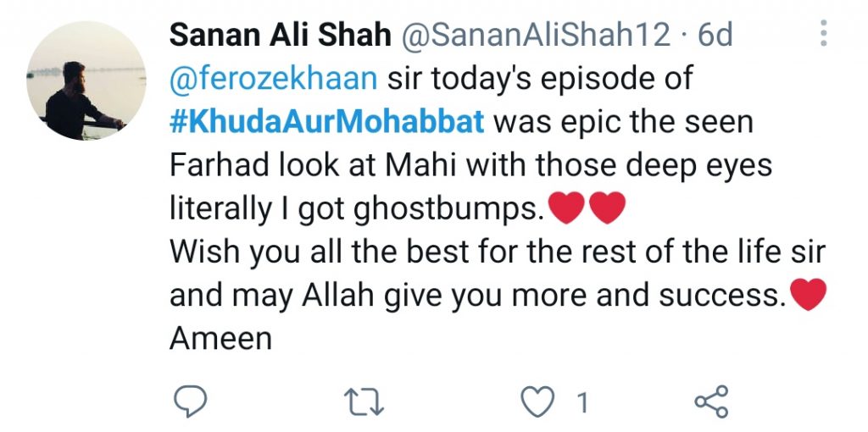
Task: Open Sanan Ali Shah's profile picture
Action: click(86, 80)
